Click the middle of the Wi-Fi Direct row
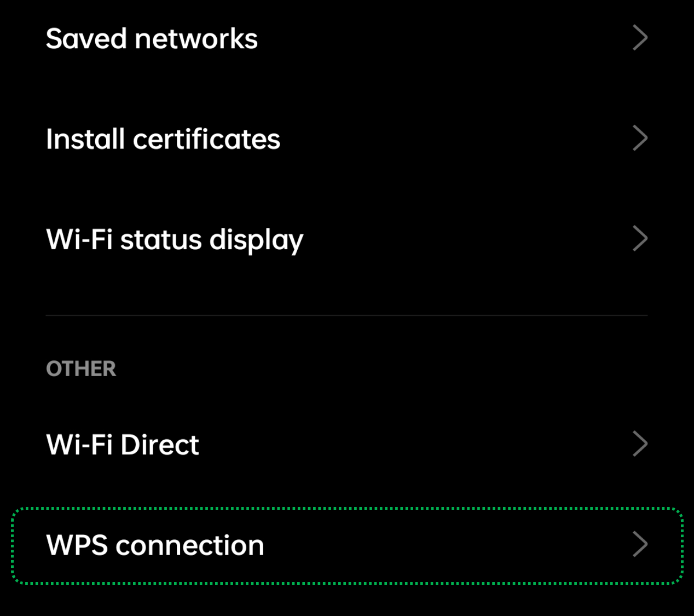This screenshot has width=694, height=616. [x=347, y=444]
